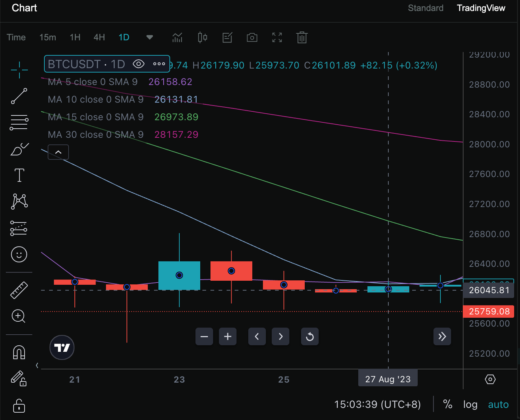The width and height of the screenshot is (520, 420).
Task: Select the trend line drawing tool
Action: [19, 96]
